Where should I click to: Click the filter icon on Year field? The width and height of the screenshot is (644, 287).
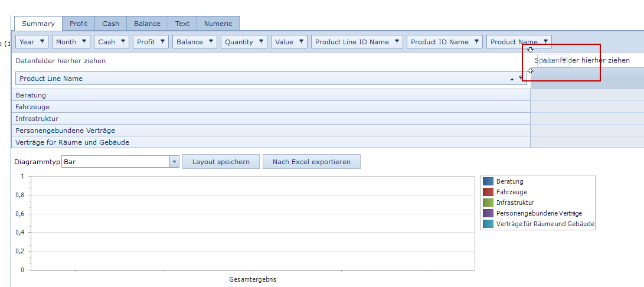coord(42,41)
